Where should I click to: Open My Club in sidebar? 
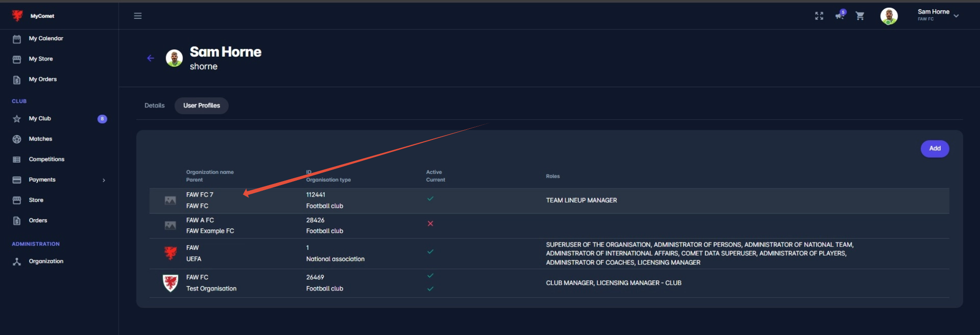(40, 118)
